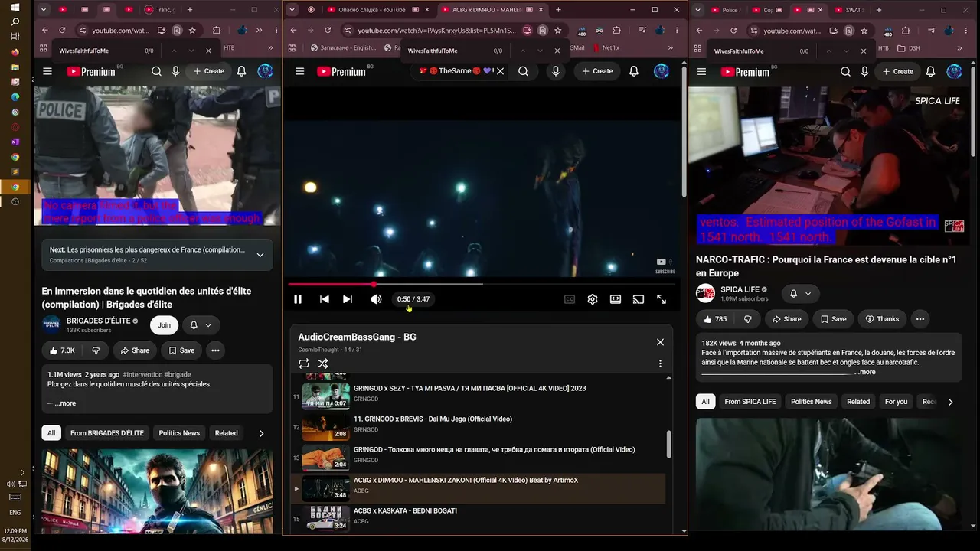Show more filter chips in the left window
The height and width of the screenshot is (551, 980).
click(x=261, y=433)
